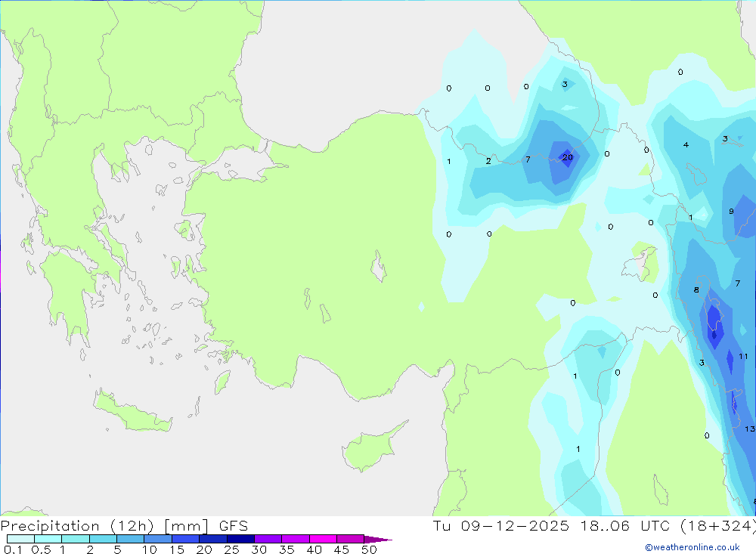Click the 'Precipitation (12h) [mm] GFS' title
Image resolution: width=756 pixels, height=554 pixels.
click(x=125, y=525)
